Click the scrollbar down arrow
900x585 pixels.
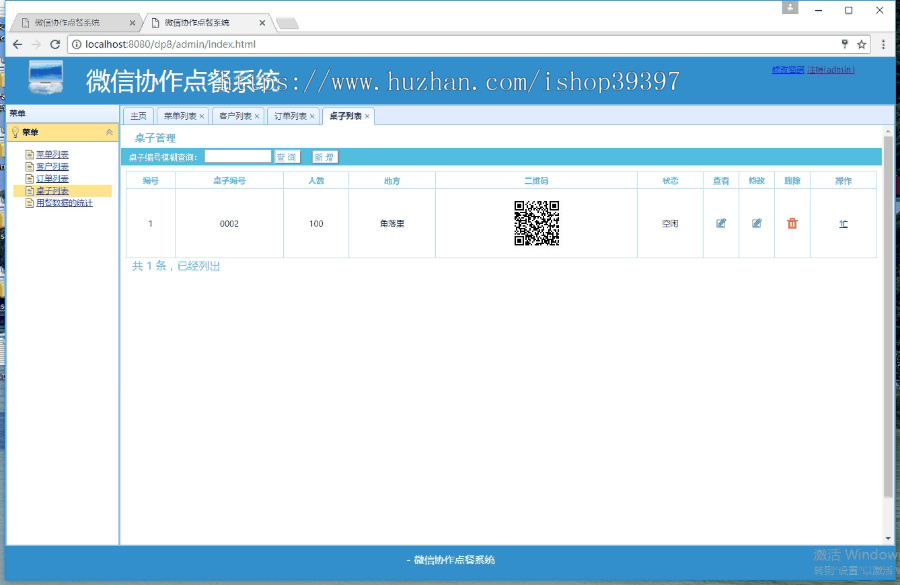pyautogui.click(x=888, y=538)
